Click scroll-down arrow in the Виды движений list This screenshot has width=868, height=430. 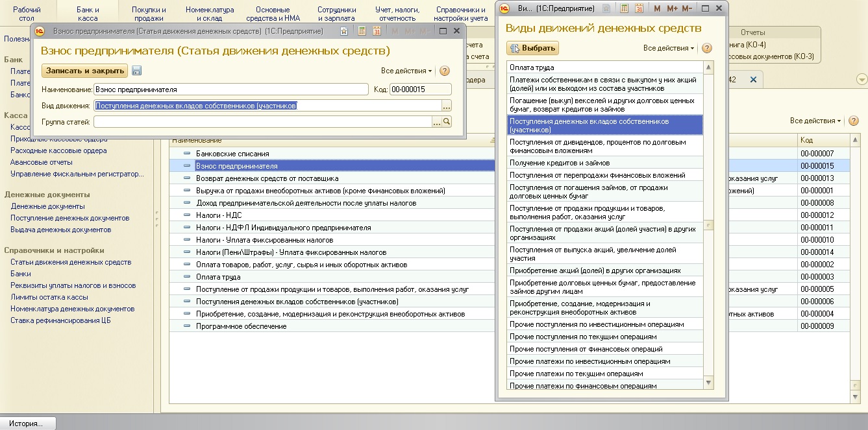pyautogui.click(x=709, y=383)
